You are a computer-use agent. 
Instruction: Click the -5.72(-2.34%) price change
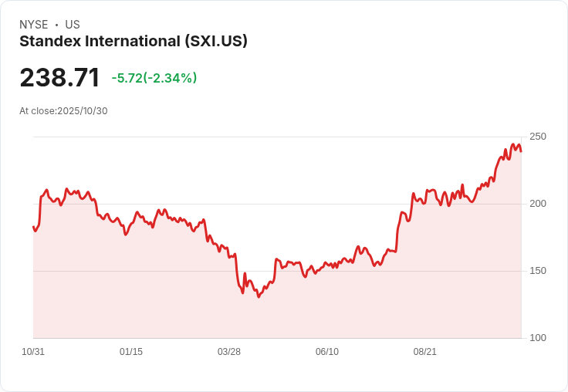(154, 78)
